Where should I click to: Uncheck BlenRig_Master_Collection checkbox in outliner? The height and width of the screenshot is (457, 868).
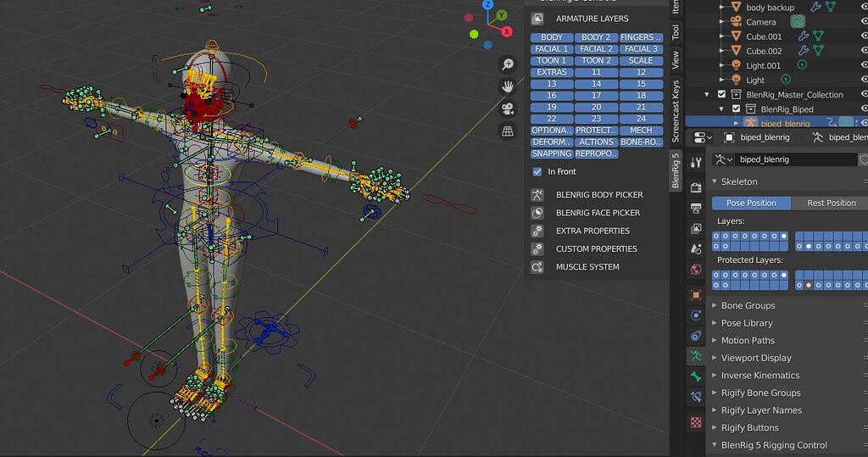[721, 94]
